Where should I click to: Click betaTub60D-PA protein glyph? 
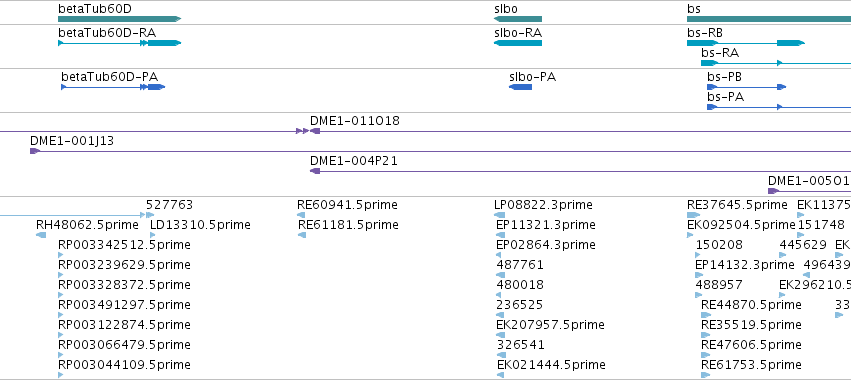pos(113,87)
